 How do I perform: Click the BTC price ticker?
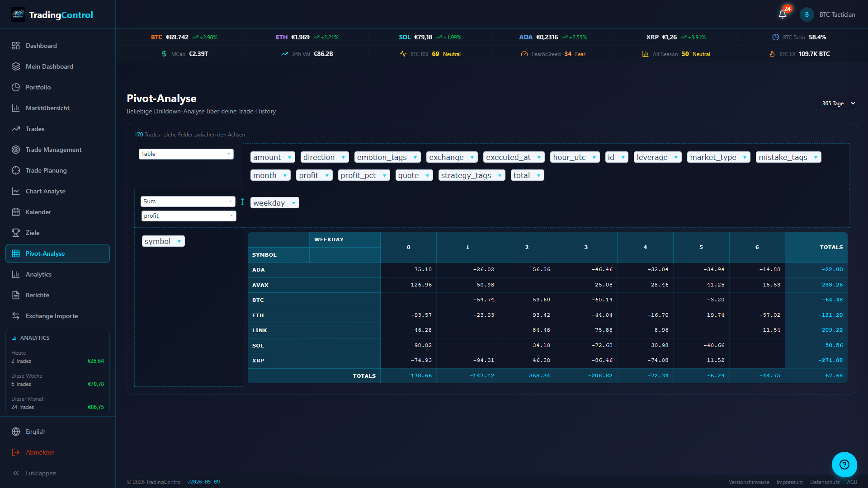(184, 37)
